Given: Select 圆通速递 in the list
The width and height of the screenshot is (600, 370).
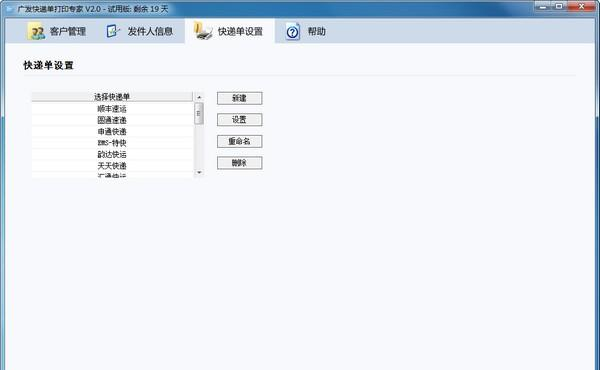Looking at the screenshot, I should (112, 120).
